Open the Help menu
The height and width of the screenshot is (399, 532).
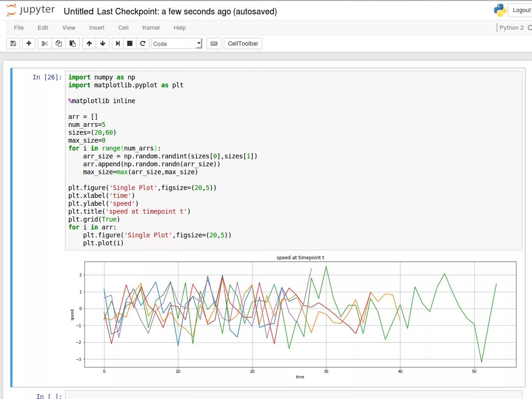tap(180, 28)
